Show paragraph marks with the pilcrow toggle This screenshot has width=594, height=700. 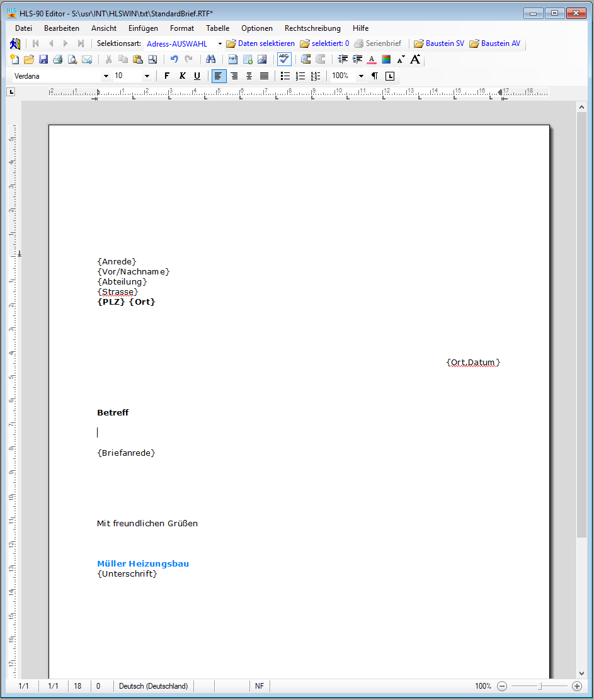click(x=374, y=76)
